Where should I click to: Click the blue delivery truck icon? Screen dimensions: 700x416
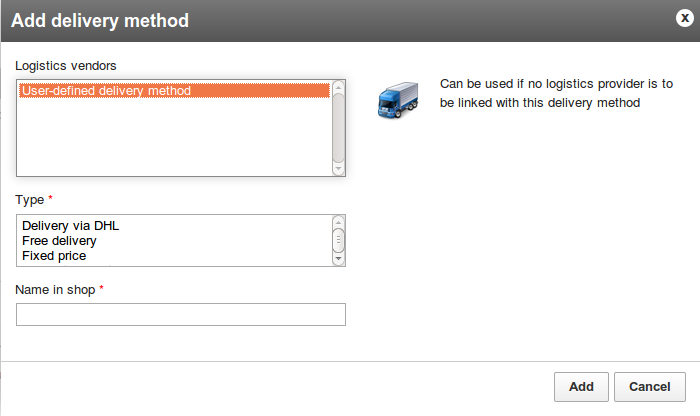coord(398,100)
